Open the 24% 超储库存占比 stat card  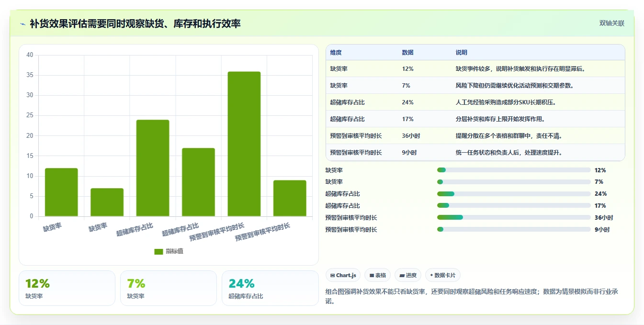(270, 288)
